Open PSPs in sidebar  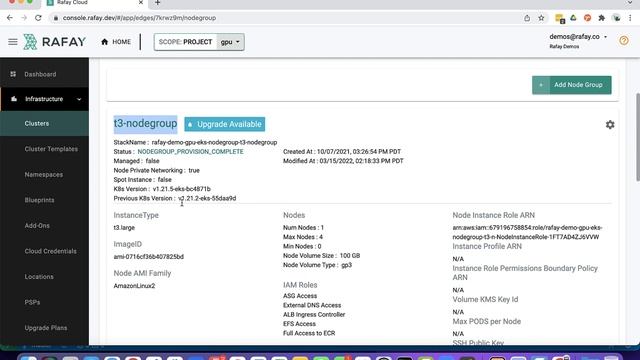click(32, 302)
